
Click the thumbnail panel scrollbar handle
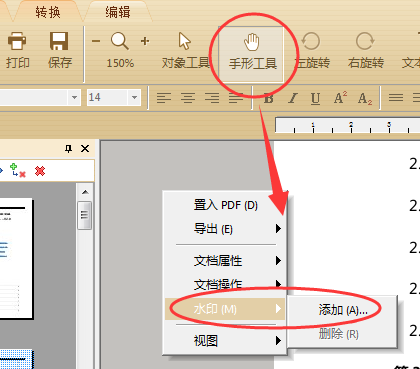[x=85, y=215]
